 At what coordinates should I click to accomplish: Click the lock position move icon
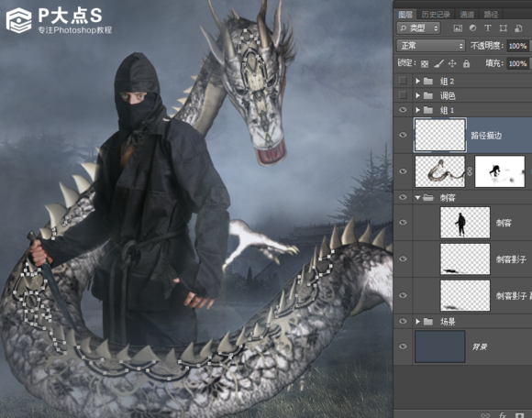452,63
